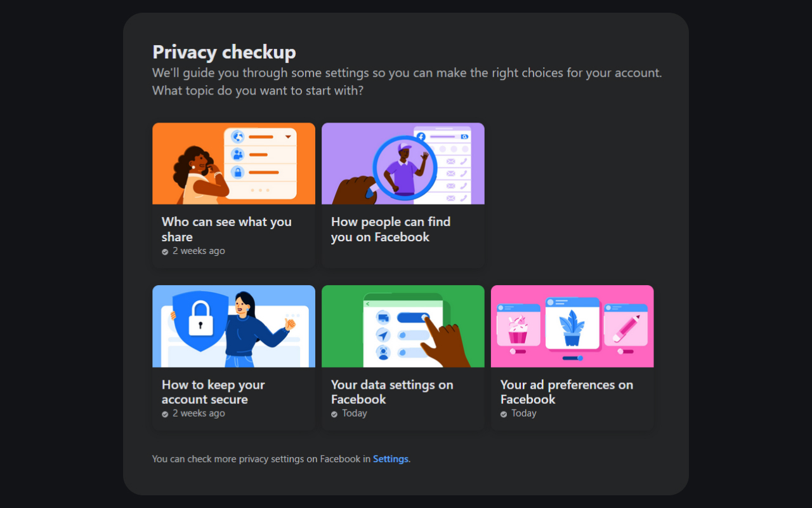Click the location arrow icon in the green card
Screen dimensions: 812x508
pos(383,335)
